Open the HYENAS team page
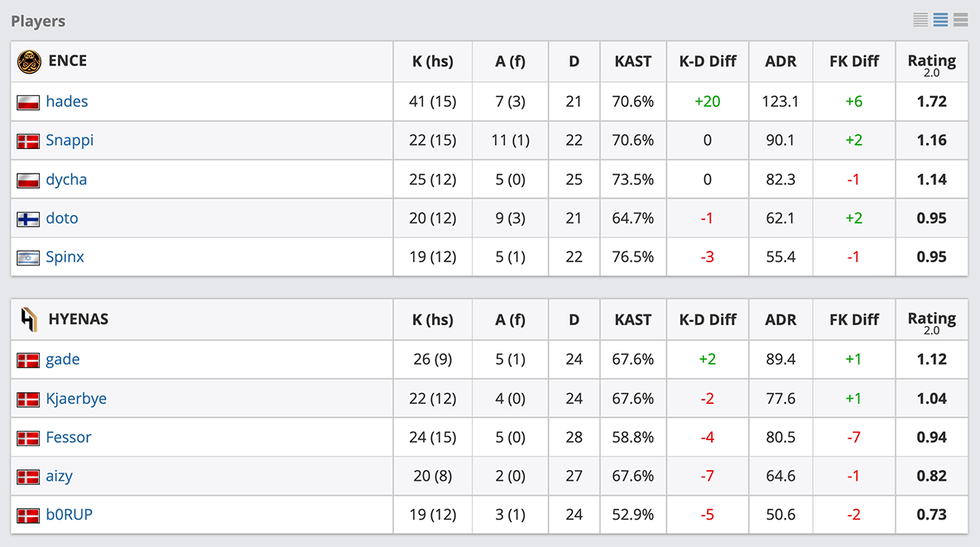This screenshot has width=980, height=547. 78,319
